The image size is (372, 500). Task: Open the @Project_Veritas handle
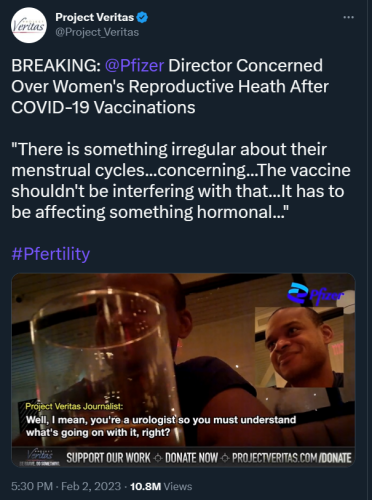97,32
